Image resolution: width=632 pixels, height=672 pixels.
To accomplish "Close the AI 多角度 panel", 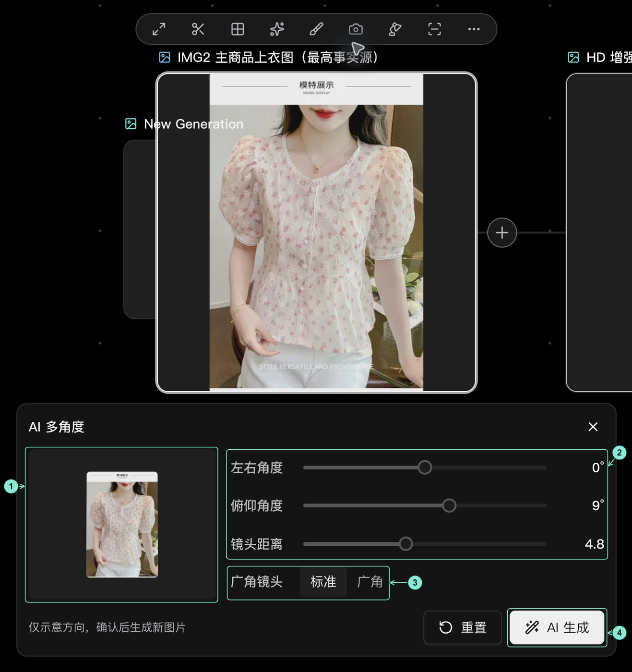I will [593, 427].
